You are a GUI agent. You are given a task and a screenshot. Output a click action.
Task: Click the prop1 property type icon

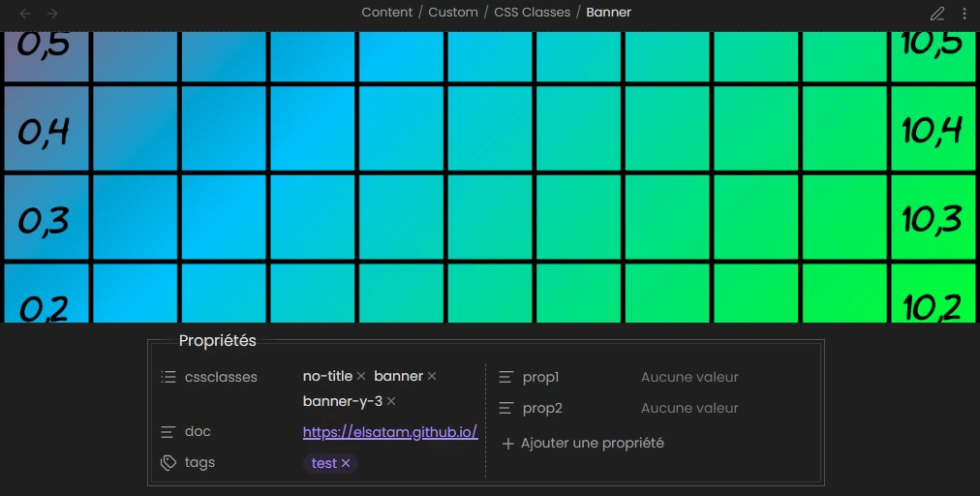pos(505,377)
